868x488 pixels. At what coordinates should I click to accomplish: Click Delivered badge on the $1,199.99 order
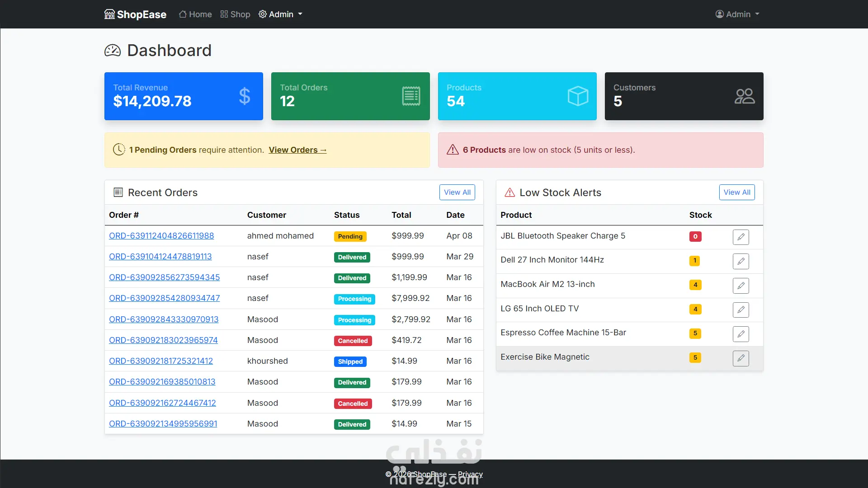click(x=352, y=278)
